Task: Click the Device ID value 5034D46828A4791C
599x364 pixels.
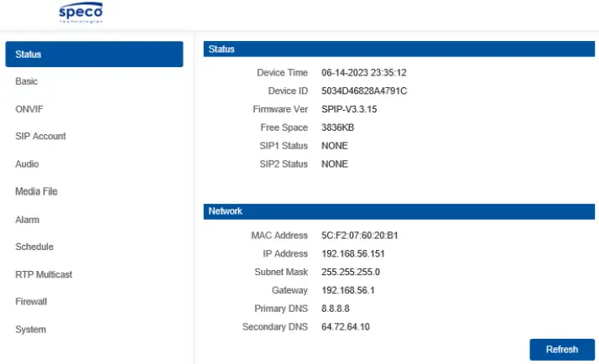Action: point(364,91)
